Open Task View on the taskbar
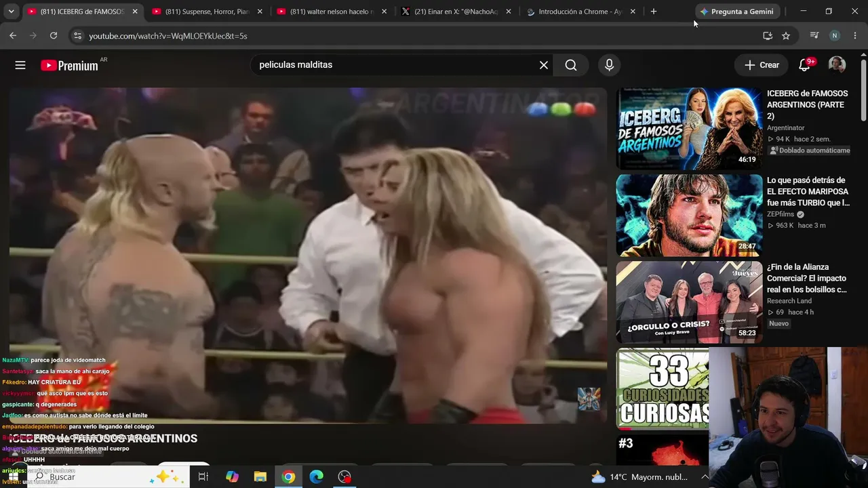Viewport: 868px width, 488px height. (203, 476)
